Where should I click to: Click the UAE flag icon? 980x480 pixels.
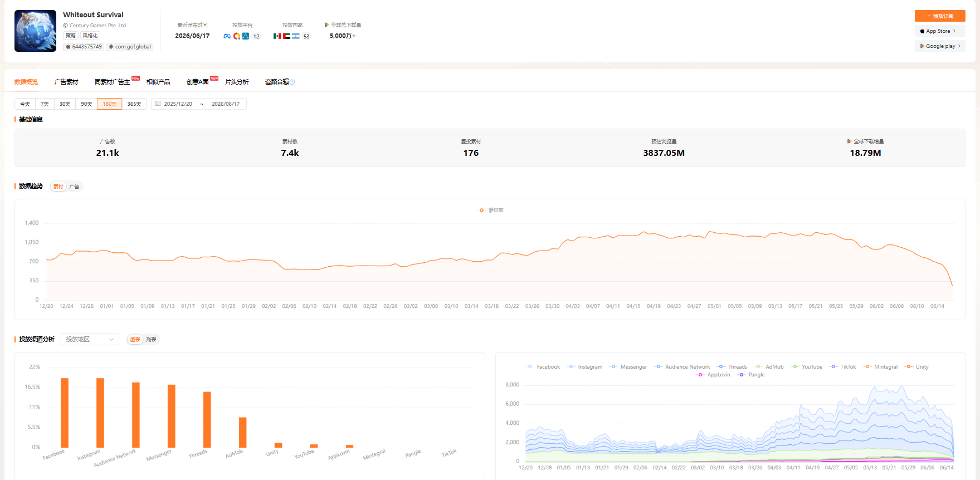click(286, 36)
